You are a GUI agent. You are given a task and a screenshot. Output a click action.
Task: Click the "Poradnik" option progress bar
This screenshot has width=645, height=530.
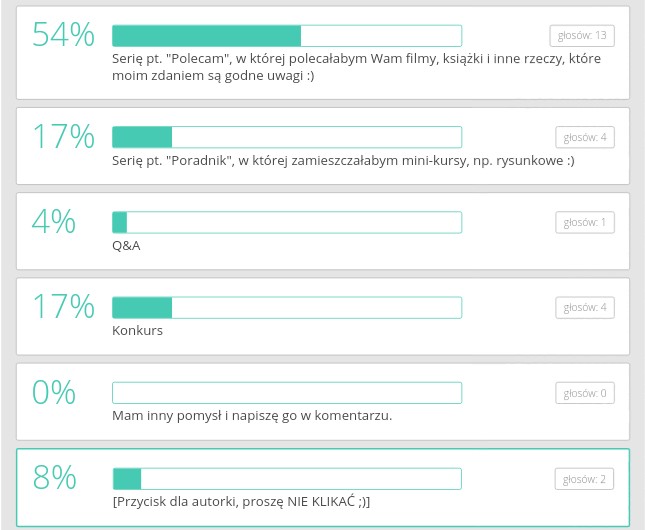tap(286, 137)
